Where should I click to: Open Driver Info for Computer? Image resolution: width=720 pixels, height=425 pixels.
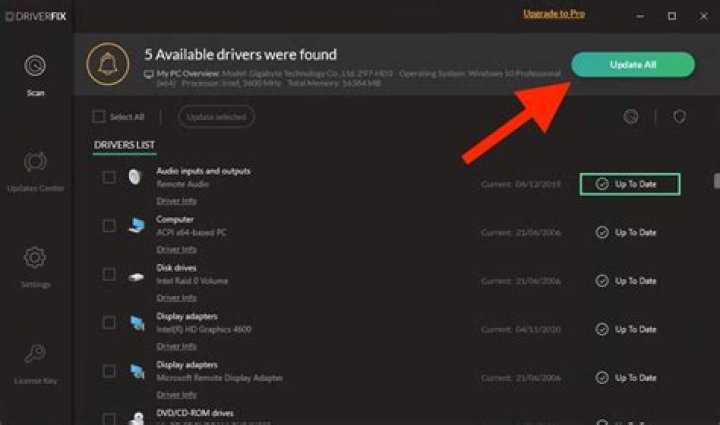pos(176,249)
